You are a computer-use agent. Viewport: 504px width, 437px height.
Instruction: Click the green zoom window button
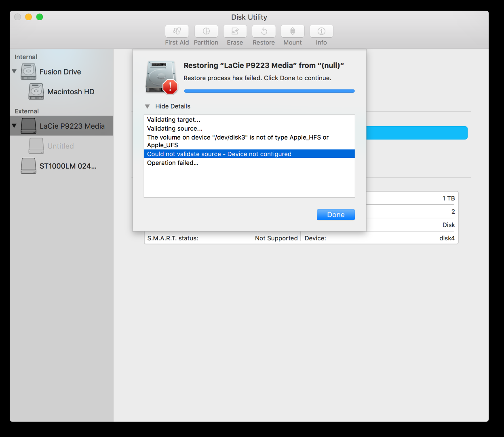coord(40,17)
